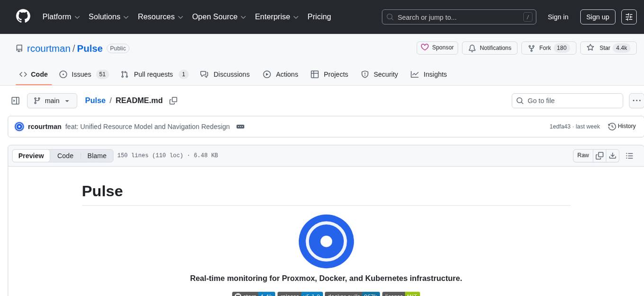Copy the README.md file path
The image size is (644, 296).
point(173,100)
